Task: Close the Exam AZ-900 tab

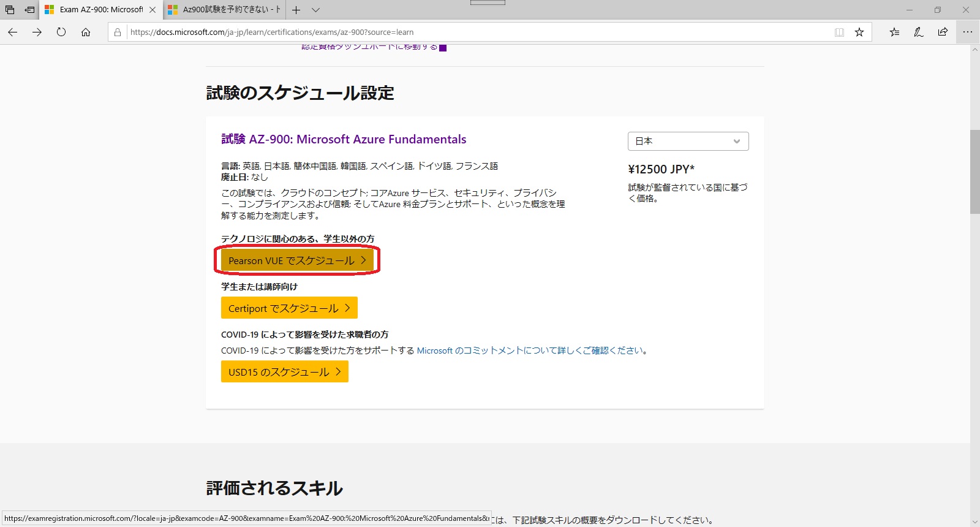Action: (153, 10)
